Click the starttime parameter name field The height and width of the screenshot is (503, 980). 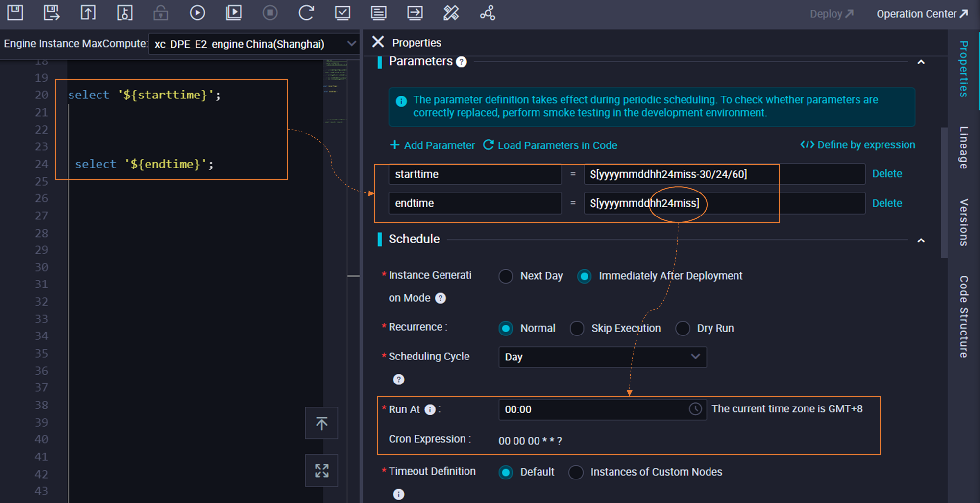[475, 174]
